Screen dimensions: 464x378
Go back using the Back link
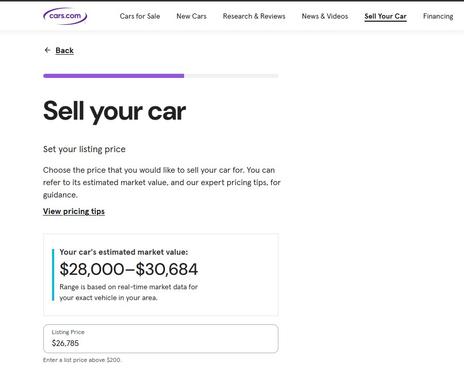coord(64,50)
